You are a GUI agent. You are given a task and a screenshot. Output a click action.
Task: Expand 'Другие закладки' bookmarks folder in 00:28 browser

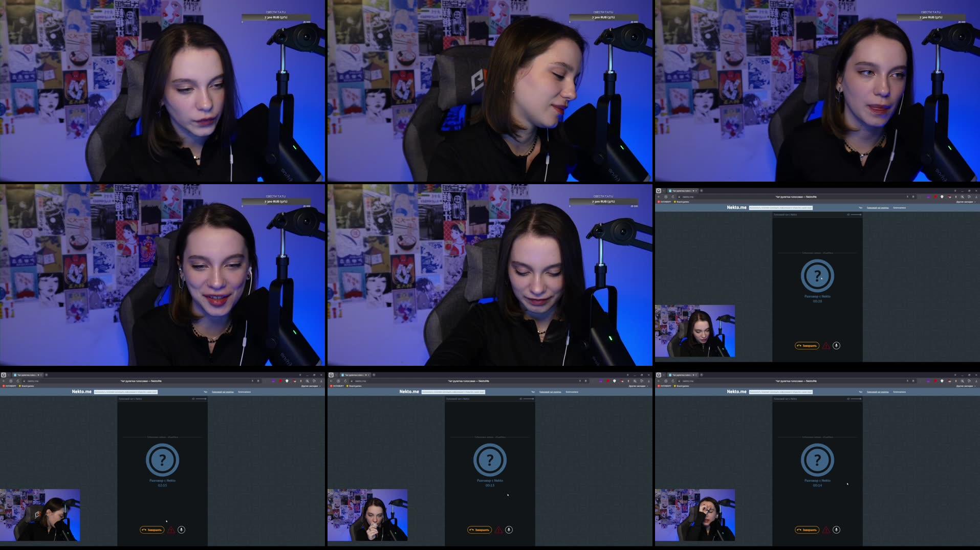[x=966, y=202]
